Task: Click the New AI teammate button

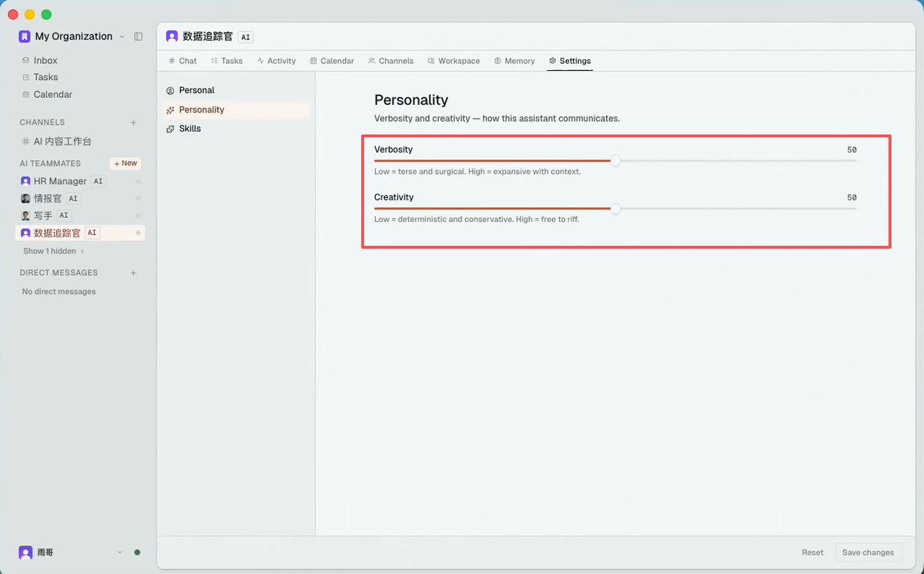Action: click(x=126, y=163)
